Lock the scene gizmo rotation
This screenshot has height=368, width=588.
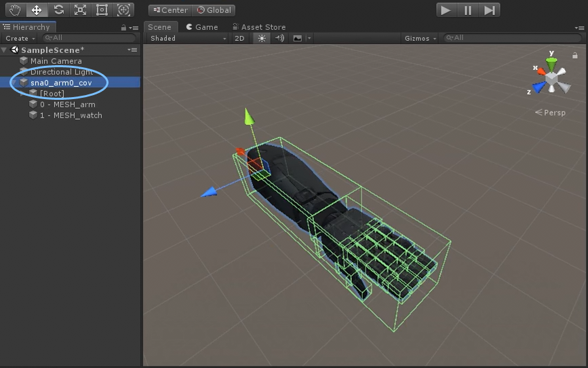tap(575, 56)
